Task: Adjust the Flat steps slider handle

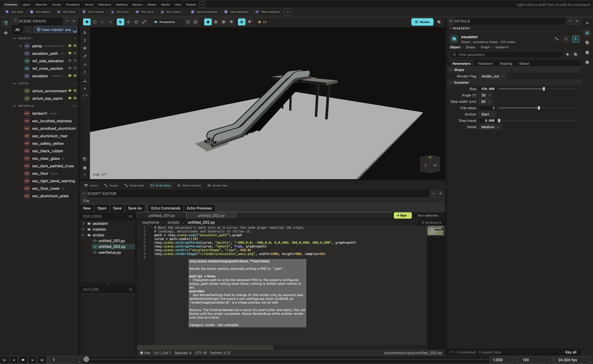Action: tap(539, 108)
